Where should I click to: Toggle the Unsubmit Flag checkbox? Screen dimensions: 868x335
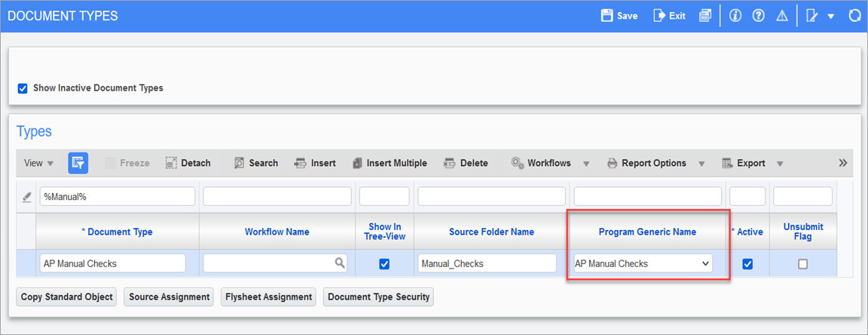[x=802, y=264]
